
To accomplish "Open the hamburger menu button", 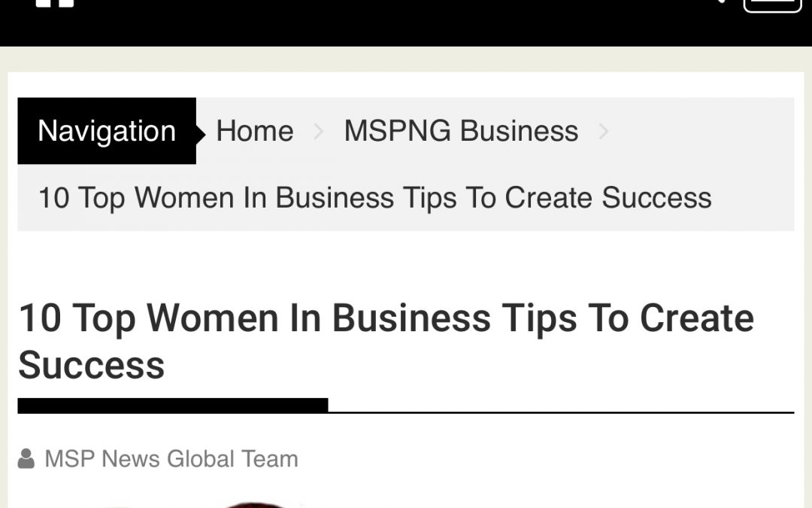I will click(772, 5).
